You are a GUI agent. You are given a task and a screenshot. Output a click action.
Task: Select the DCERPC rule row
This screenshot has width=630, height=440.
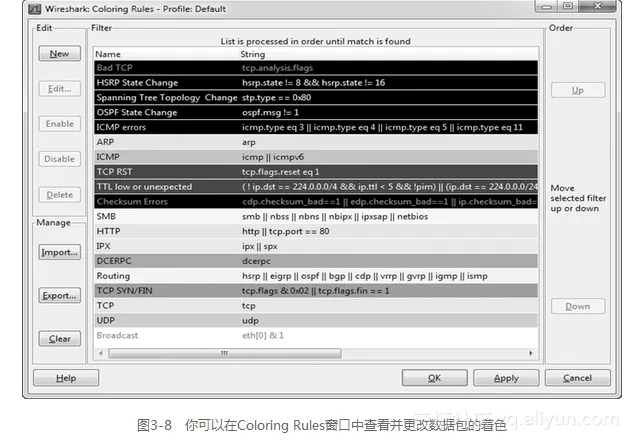316,261
